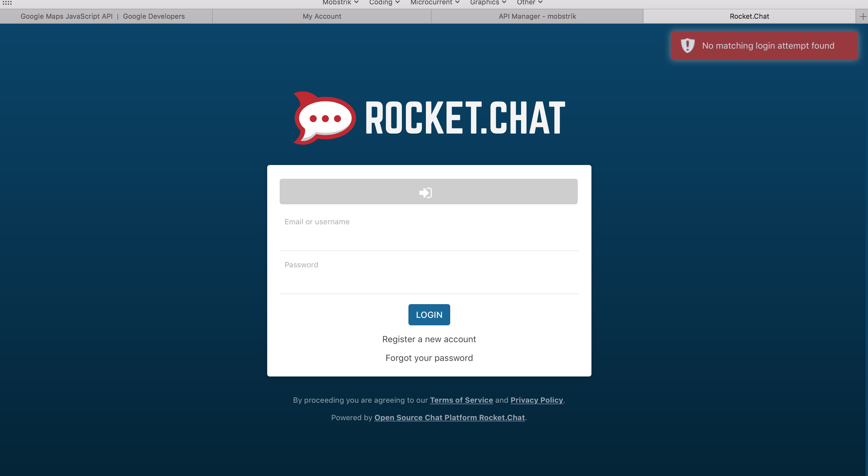
Task: Expand the Mobstrik bookmarks dropdown
Action: point(340,2)
